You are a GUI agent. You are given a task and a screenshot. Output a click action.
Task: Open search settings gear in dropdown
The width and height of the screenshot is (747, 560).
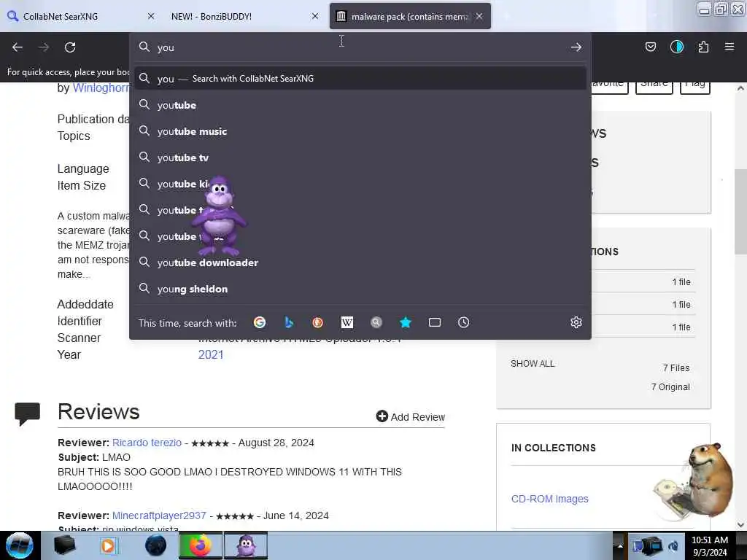[576, 322]
